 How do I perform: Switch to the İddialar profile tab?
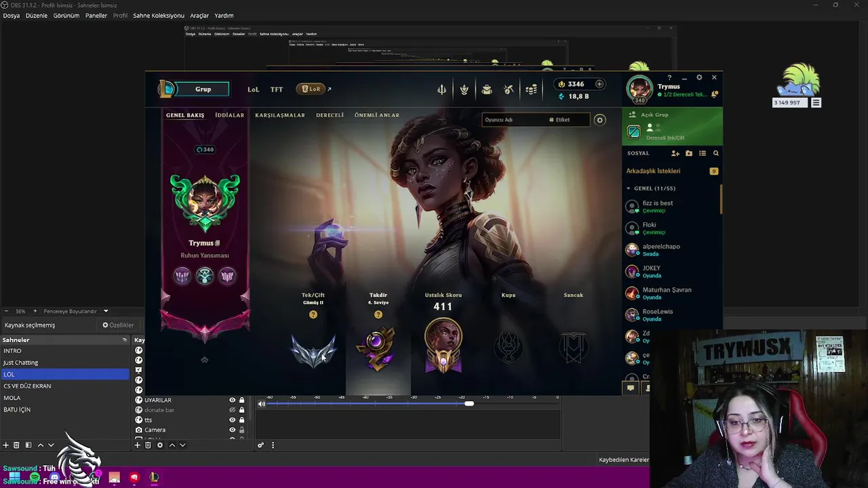tap(229, 115)
